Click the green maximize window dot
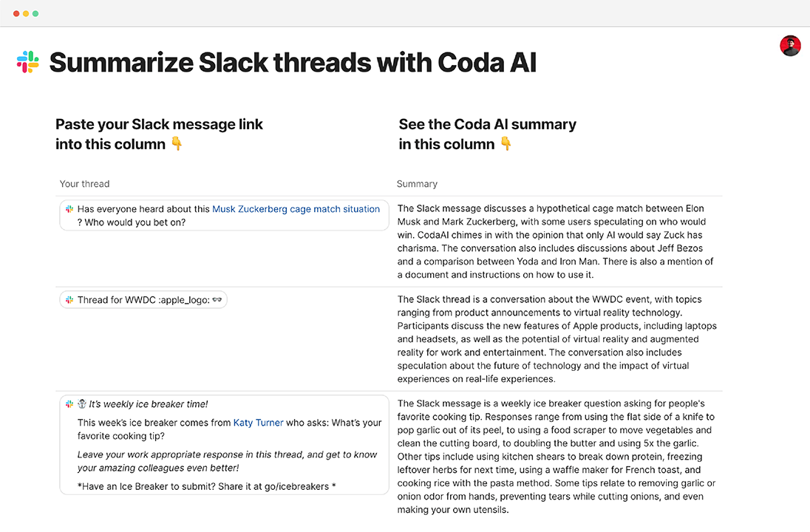This screenshot has height=532, width=810. pyautogui.click(x=35, y=13)
